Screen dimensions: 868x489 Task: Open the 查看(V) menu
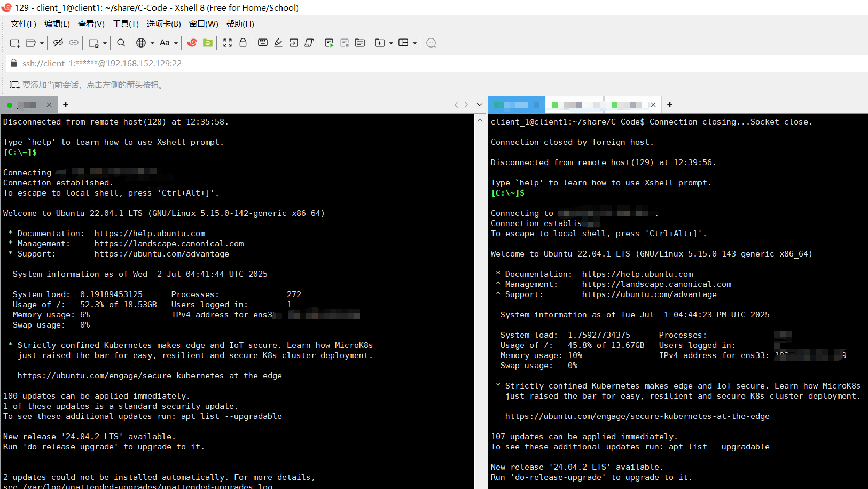pyautogui.click(x=91, y=24)
